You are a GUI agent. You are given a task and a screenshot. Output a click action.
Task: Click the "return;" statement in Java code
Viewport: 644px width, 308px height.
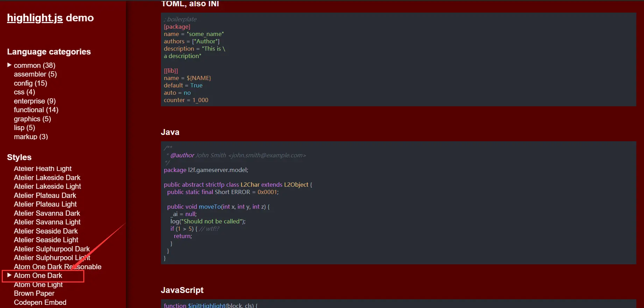tap(183, 236)
